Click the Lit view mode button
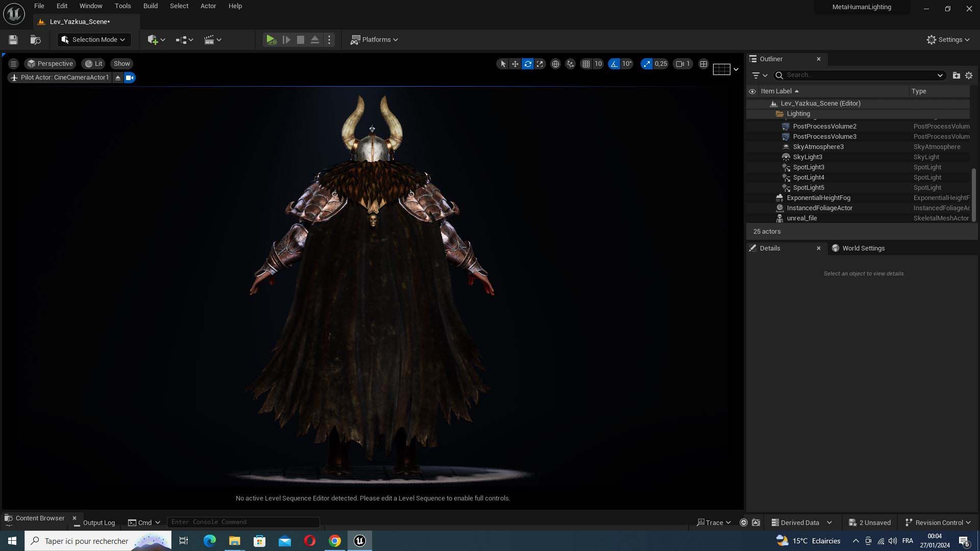The width and height of the screenshot is (980, 551). point(94,64)
